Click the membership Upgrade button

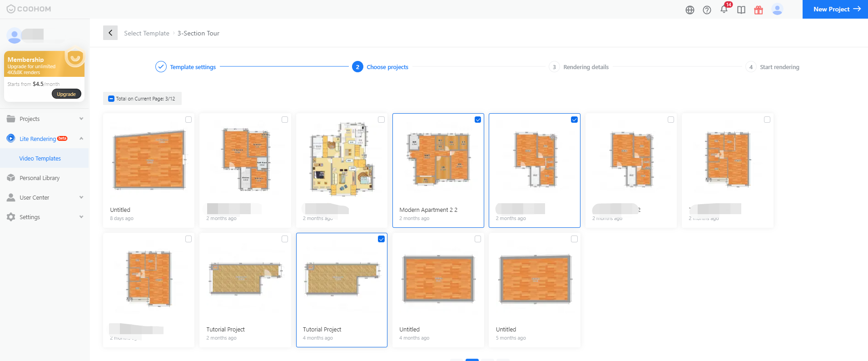(x=66, y=94)
